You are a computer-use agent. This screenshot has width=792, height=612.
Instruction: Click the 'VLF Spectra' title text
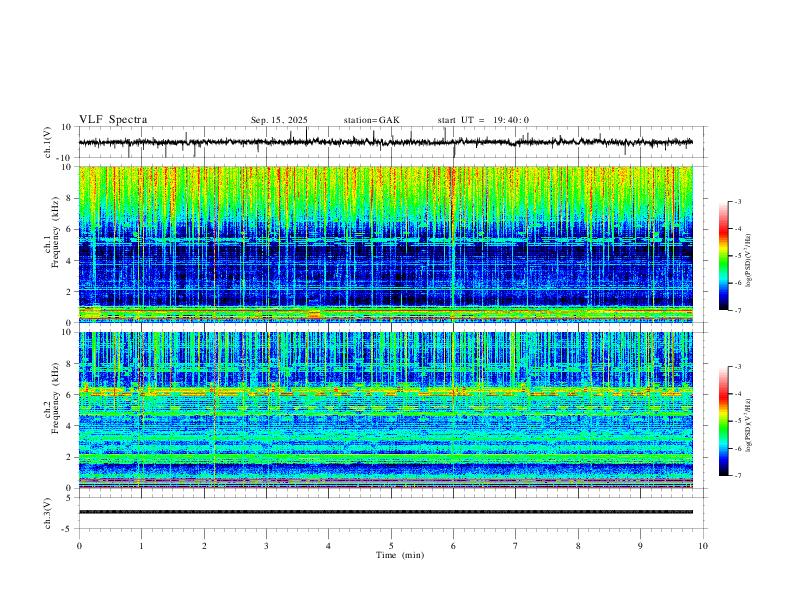click(x=113, y=120)
